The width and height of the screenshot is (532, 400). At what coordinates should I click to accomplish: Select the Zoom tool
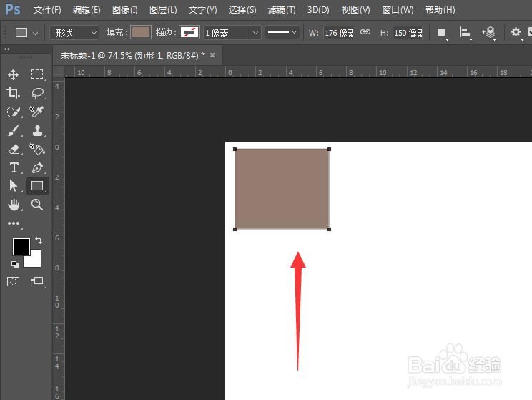37,205
